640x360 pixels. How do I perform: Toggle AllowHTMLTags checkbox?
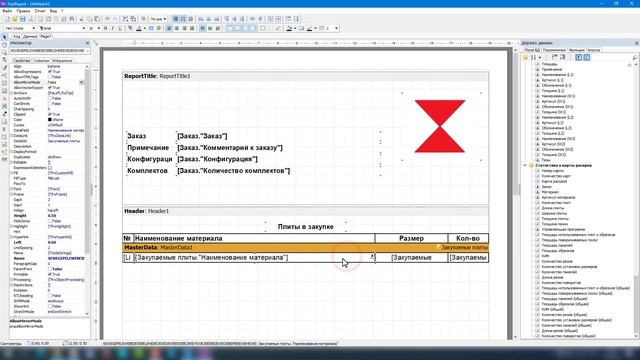(50, 77)
